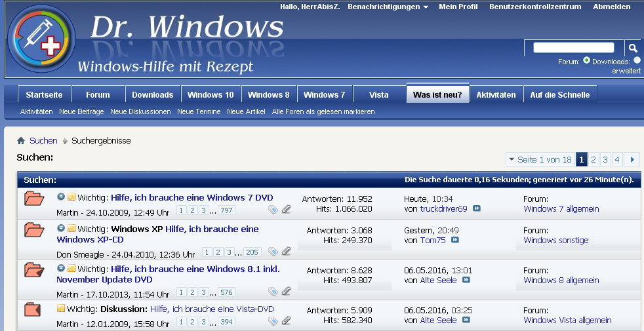Click sticky note icon in Windows 8.1 thread
This screenshot has height=331, width=644.
tap(71, 268)
